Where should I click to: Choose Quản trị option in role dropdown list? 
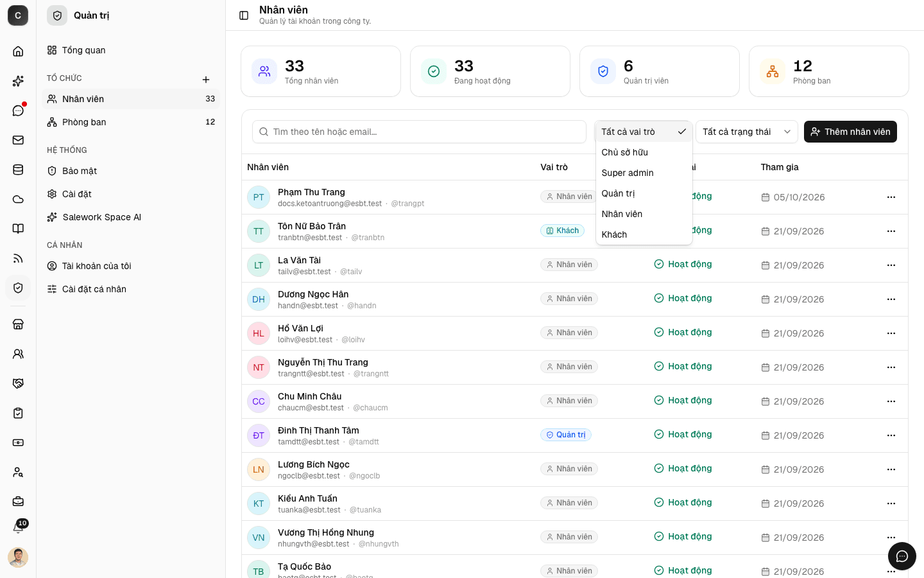(644, 193)
